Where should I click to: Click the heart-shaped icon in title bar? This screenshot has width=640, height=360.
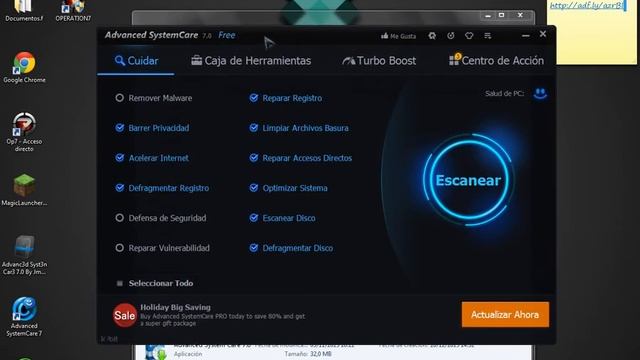(x=469, y=36)
